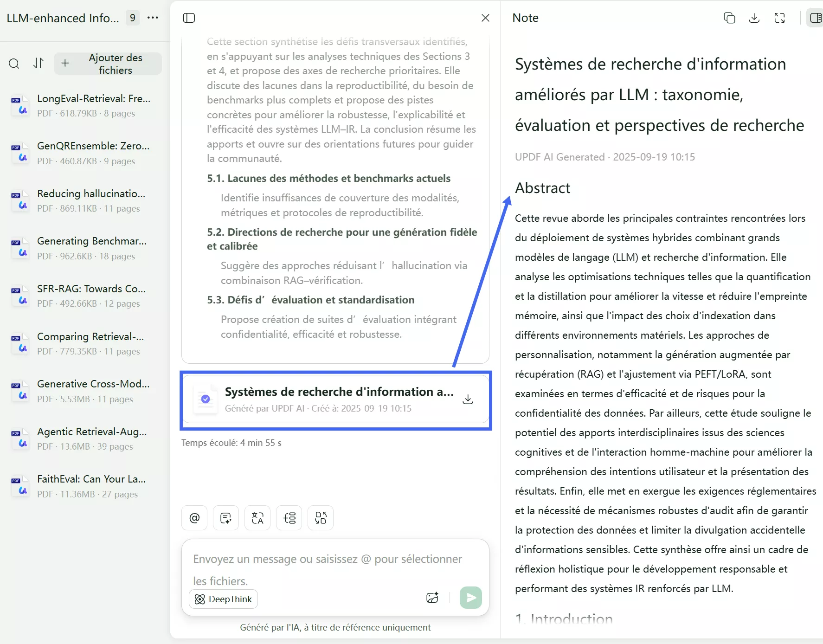823x644 pixels.
Task: Download the generated 'Systèmes de recherche' note card
Action: pos(468,399)
